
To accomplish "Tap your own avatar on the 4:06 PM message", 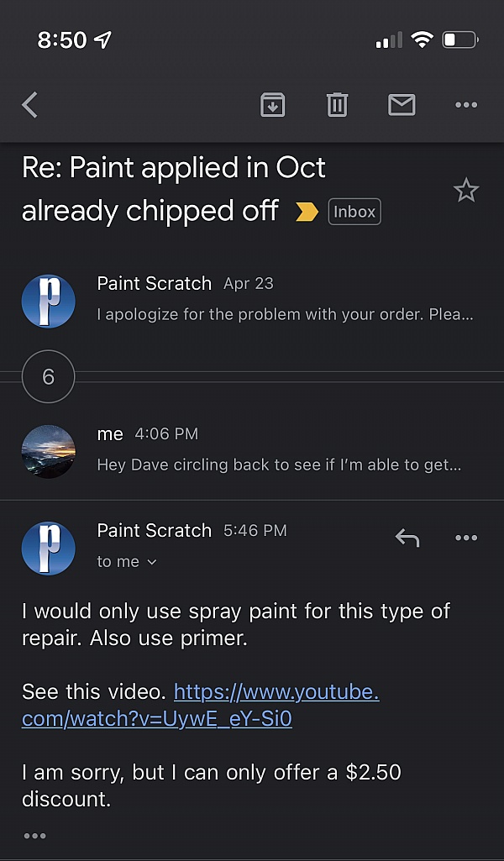I will pyautogui.click(x=48, y=452).
